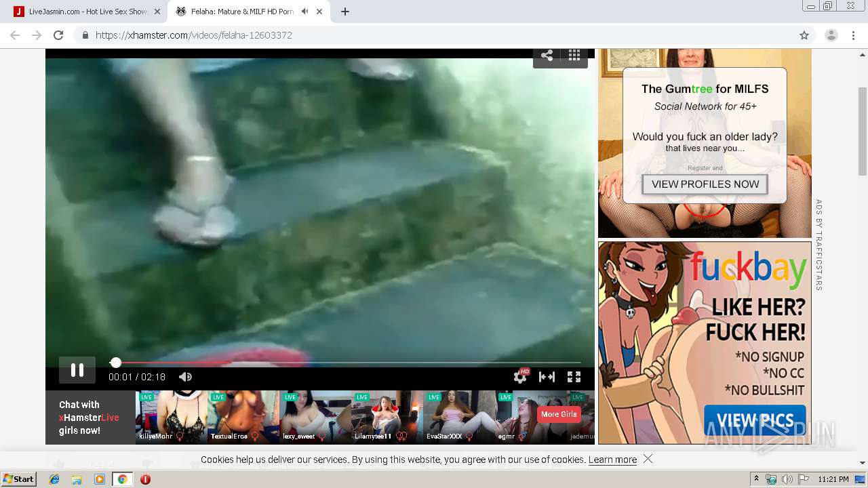Reload the page with the browser refresh icon
The width and height of the screenshot is (868, 488).
pos(58,35)
